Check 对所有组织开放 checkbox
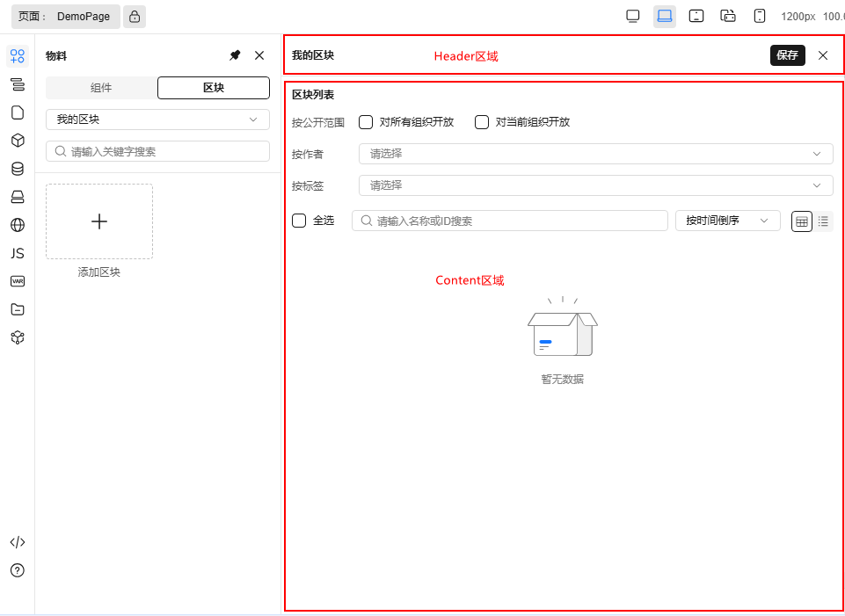The image size is (845, 616). click(365, 122)
